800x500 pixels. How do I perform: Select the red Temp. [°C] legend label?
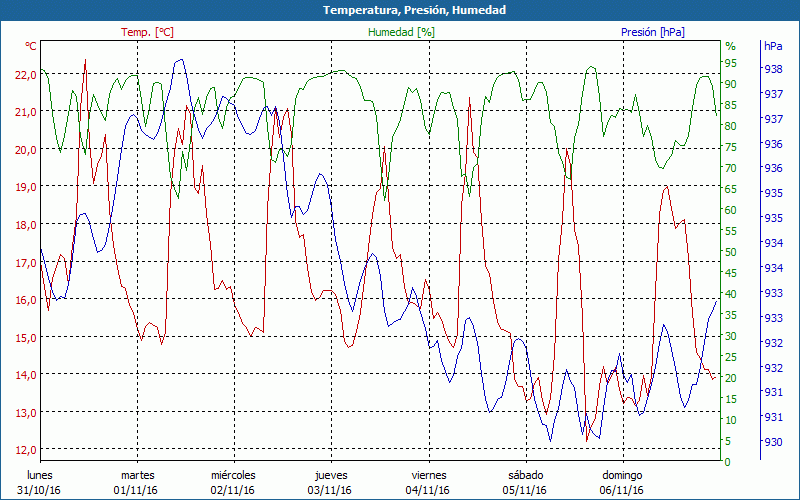click(x=147, y=32)
